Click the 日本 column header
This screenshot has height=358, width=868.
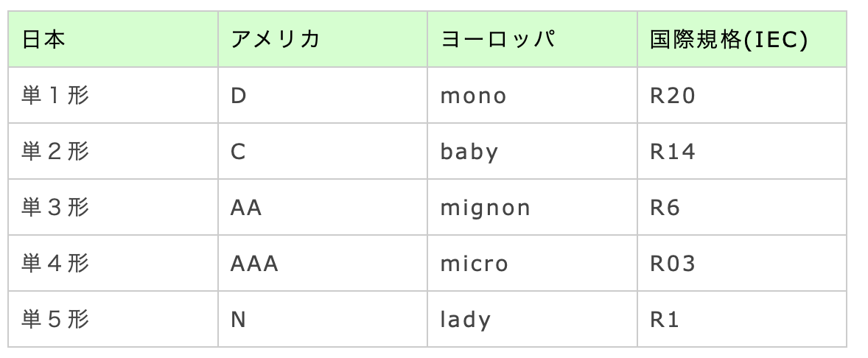44,40
